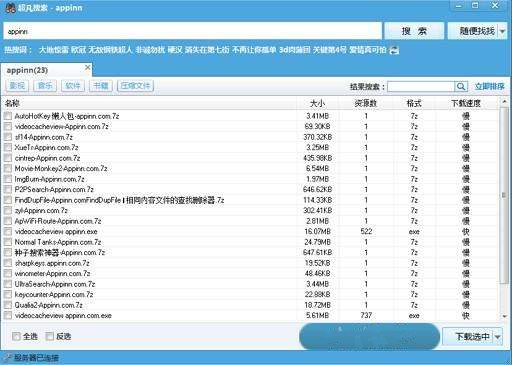
Task: Click the magnifier icon in result search
Action: [x=461, y=87]
